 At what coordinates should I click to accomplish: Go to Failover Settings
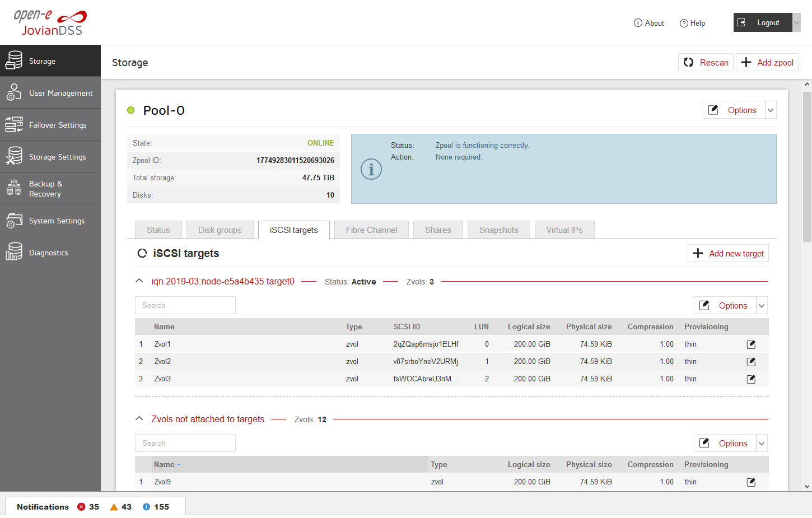50,125
